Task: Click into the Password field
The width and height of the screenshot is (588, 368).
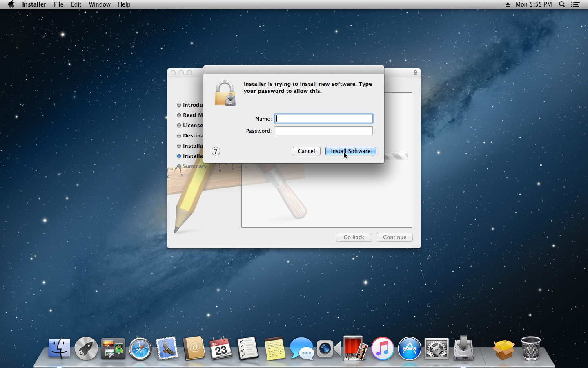Action: (323, 131)
